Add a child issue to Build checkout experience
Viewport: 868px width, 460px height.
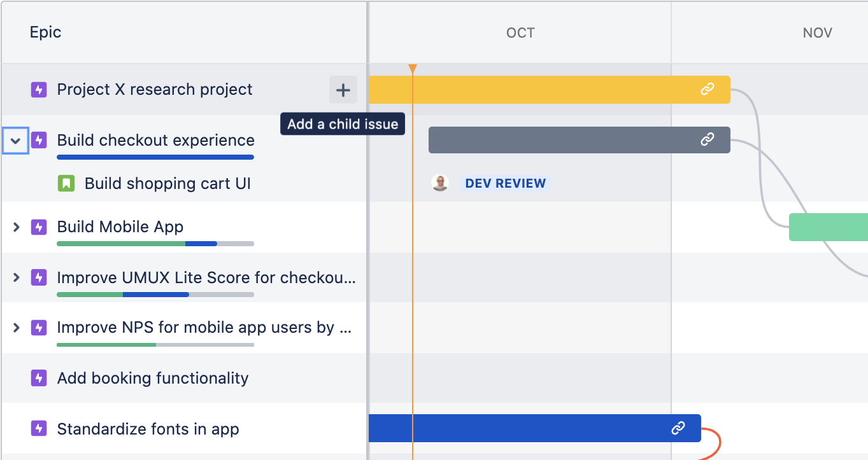(343, 89)
